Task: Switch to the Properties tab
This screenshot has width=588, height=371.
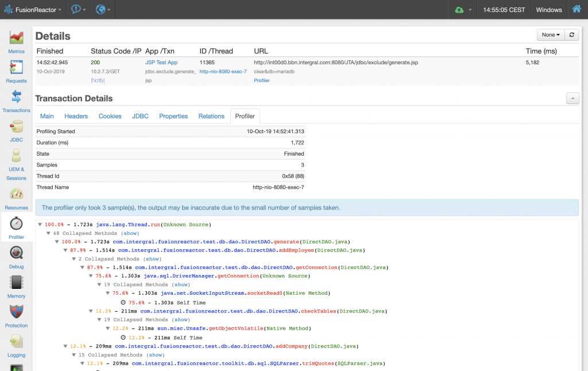Action: (x=173, y=116)
